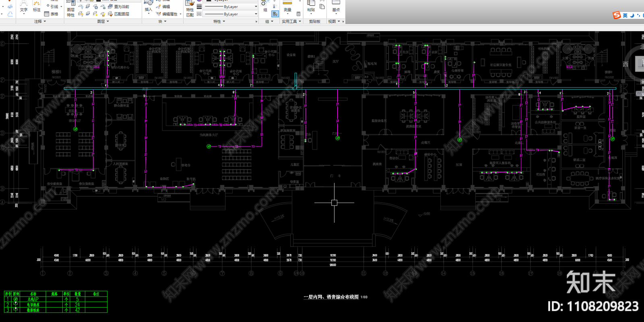Click the 基点 base point tool
The height and width of the screenshot is (322, 644).
pos(336,6)
